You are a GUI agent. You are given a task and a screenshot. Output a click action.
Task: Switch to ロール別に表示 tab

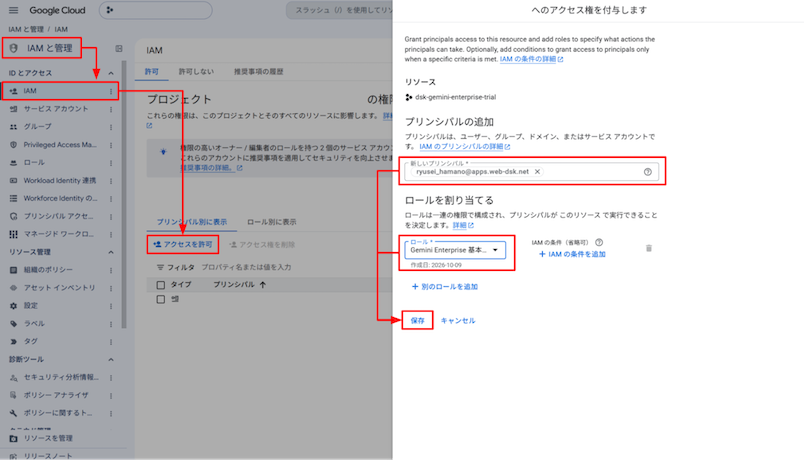coord(272,222)
